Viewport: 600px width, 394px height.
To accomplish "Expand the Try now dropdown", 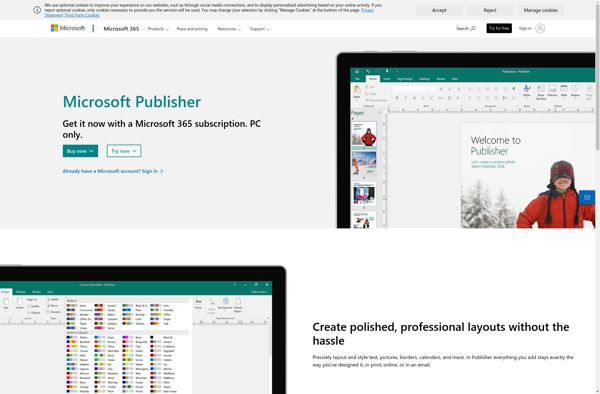I will click(124, 151).
